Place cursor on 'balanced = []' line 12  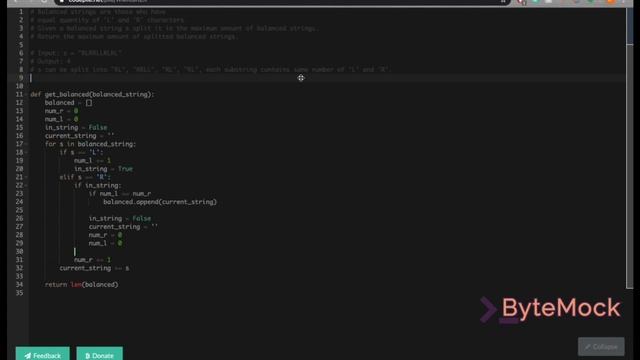(x=69, y=103)
